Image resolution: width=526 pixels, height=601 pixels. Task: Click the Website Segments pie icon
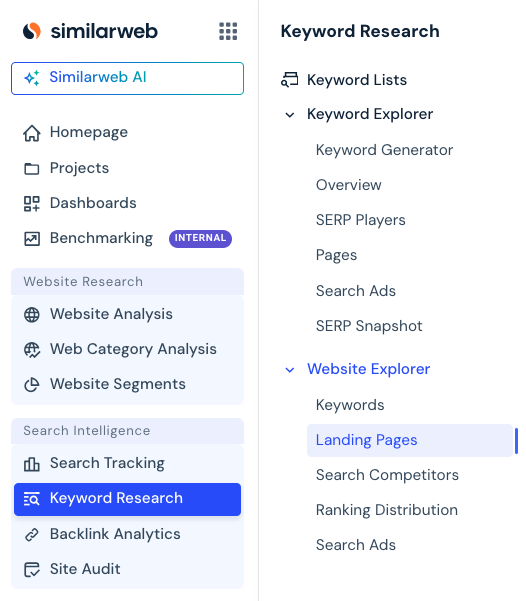click(x=32, y=384)
